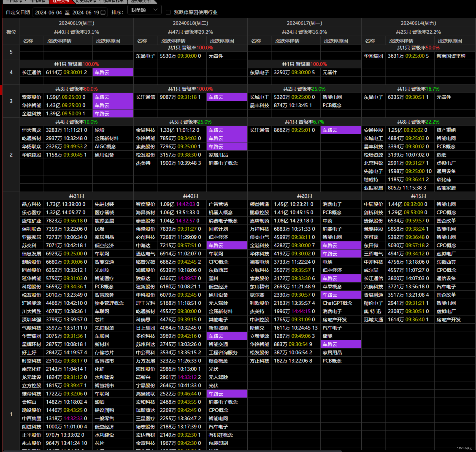Click the 20240614(周五) date header
The width and height of the screenshot is (476, 452).
click(x=418, y=23)
